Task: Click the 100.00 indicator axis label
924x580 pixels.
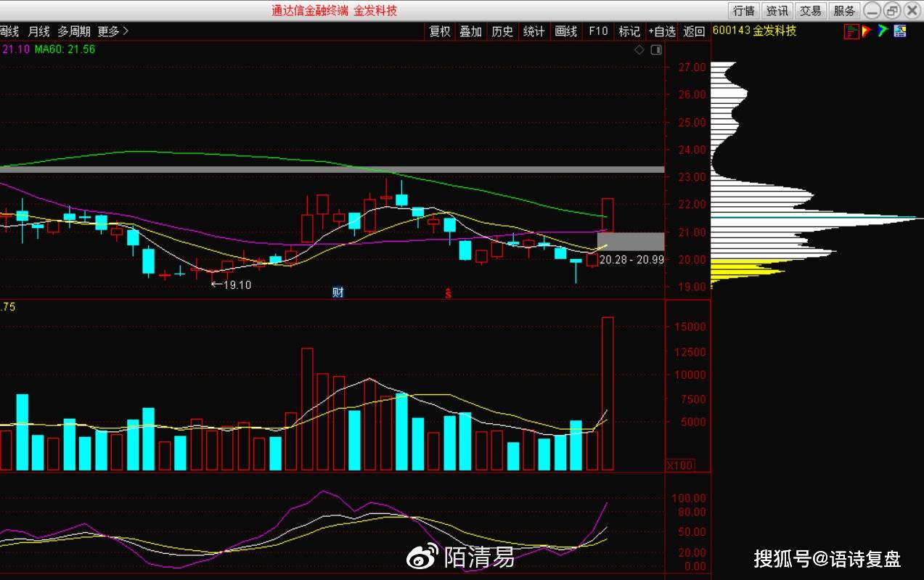Action: [x=690, y=498]
